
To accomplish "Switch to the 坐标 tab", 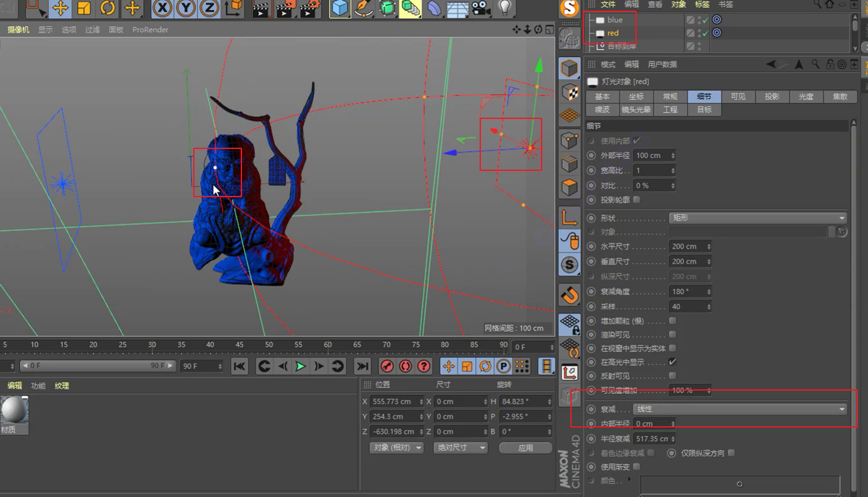I will point(636,96).
